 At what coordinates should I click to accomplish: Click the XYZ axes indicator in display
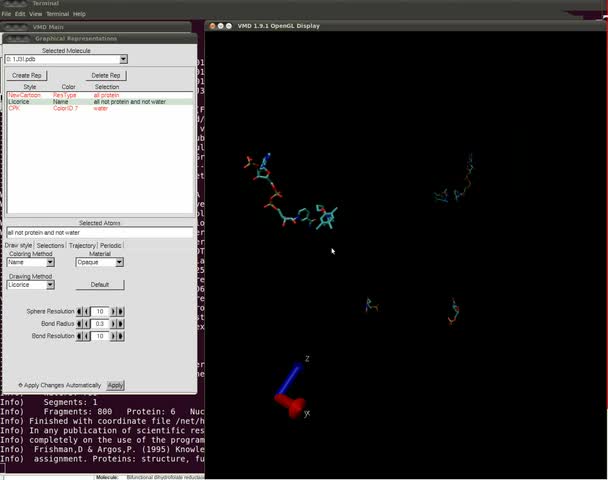point(292,388)
